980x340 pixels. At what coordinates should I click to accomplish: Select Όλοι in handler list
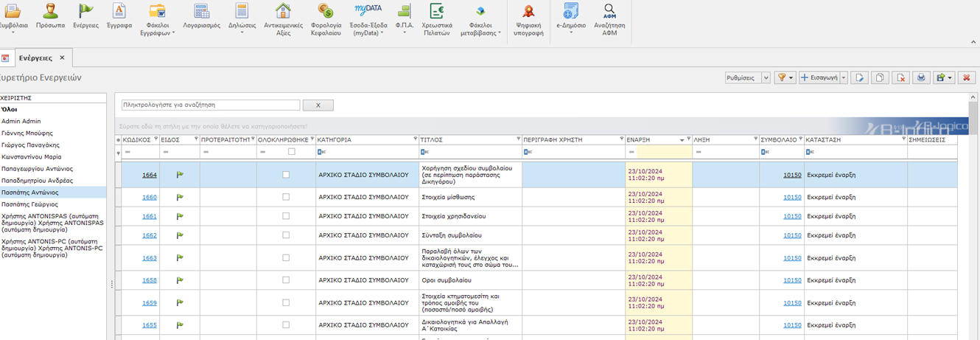(x=9, y=109)
